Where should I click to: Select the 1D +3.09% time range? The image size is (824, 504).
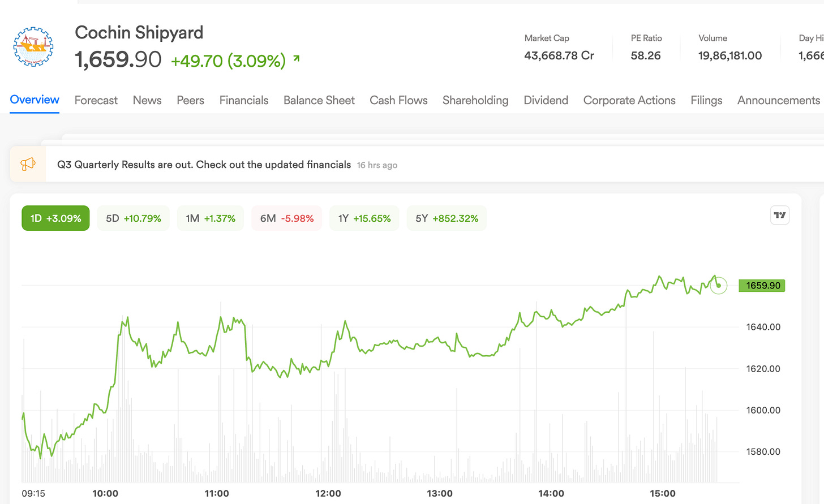[x=55, y=218]
